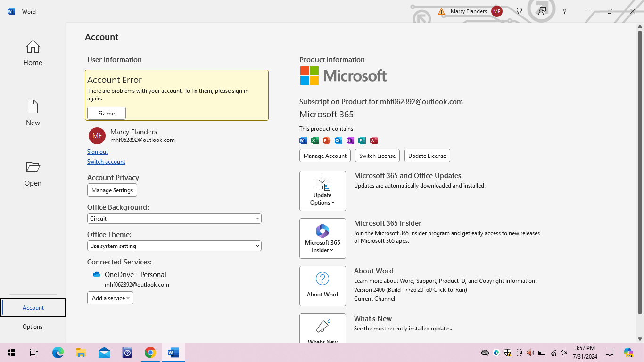Go to the Open section
The height and width of the screenshot is (362, 644).
(x=33, y=173)
